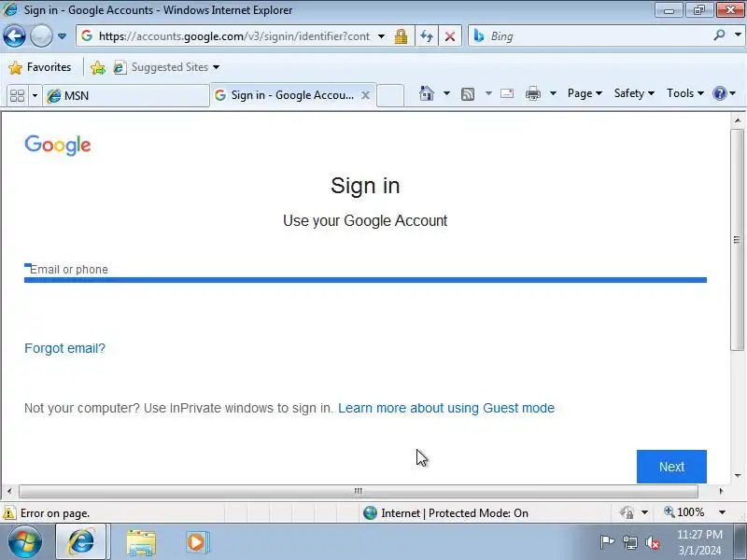Click the network tray icon

(x=629, y=542)
